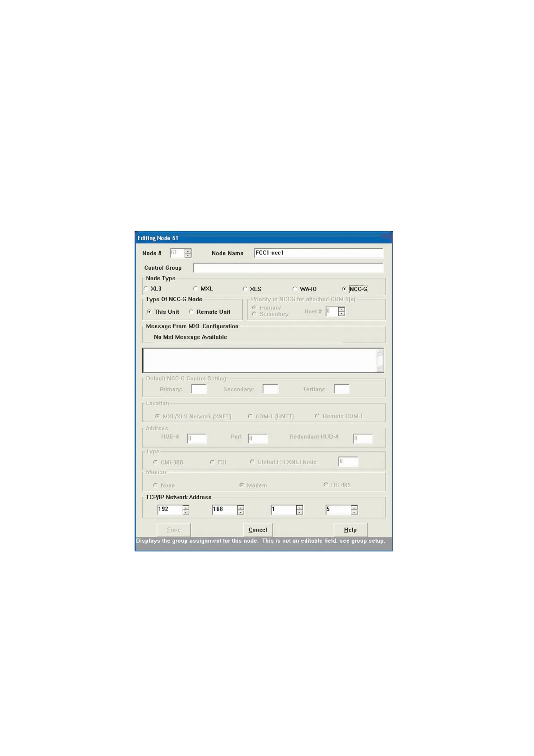Select None in Modem group
Image resolution: width=534 pixels, height=756 pixels.
(x=164, y=485)
